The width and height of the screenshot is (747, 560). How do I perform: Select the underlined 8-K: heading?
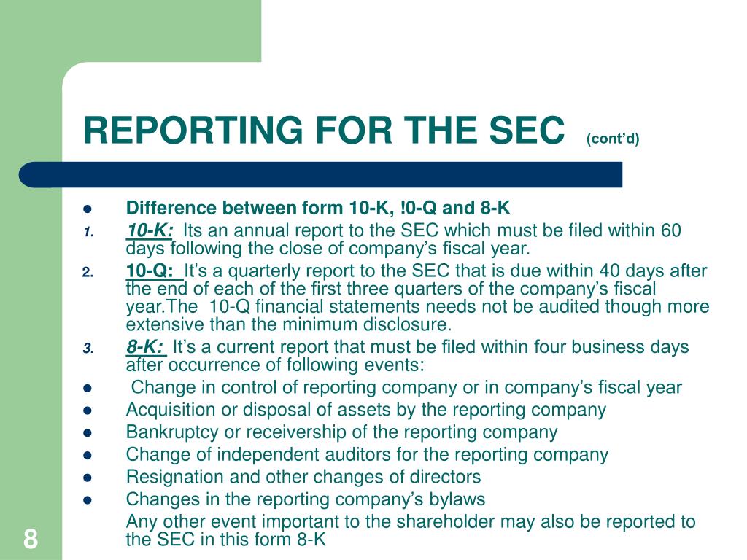coord(146,346)
